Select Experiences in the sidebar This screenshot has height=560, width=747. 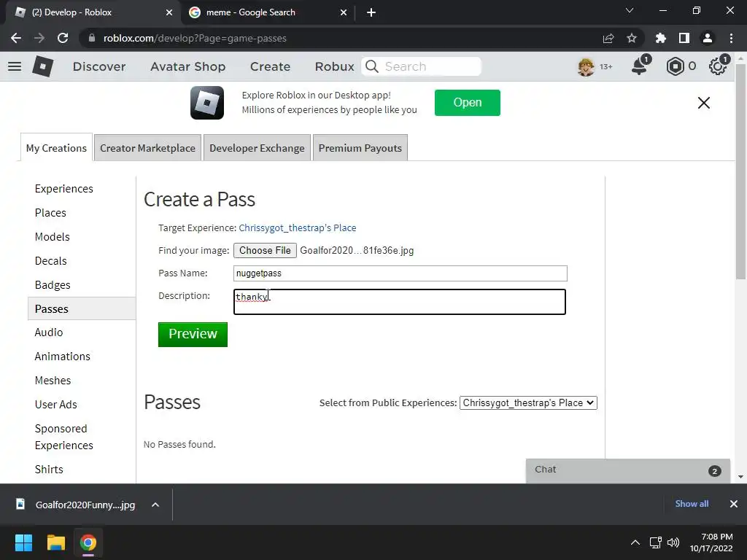(x=64, y=189)
